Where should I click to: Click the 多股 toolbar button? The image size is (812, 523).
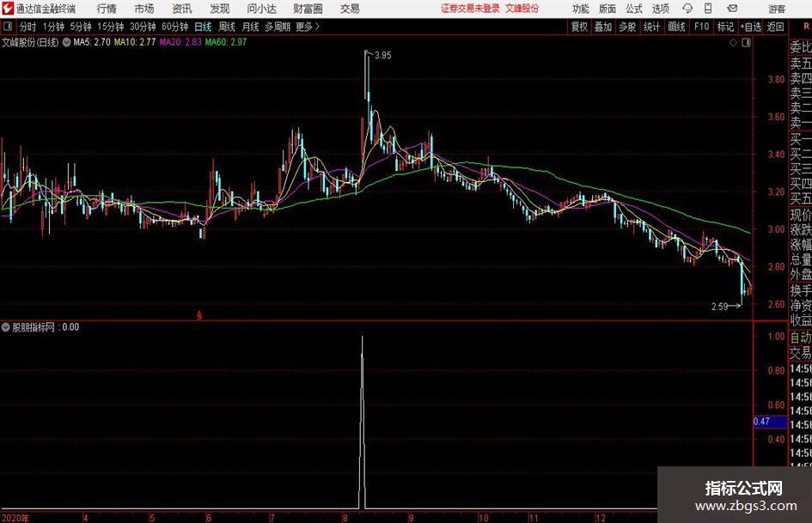click(627, 27)
